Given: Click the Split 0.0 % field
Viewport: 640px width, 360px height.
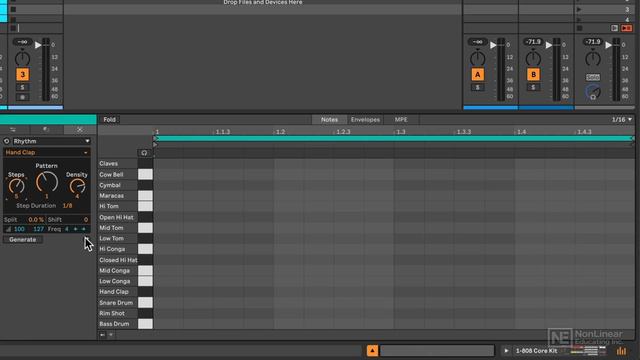Looking at the screenshot, I should pyautogui.click(x=24, y=219).
